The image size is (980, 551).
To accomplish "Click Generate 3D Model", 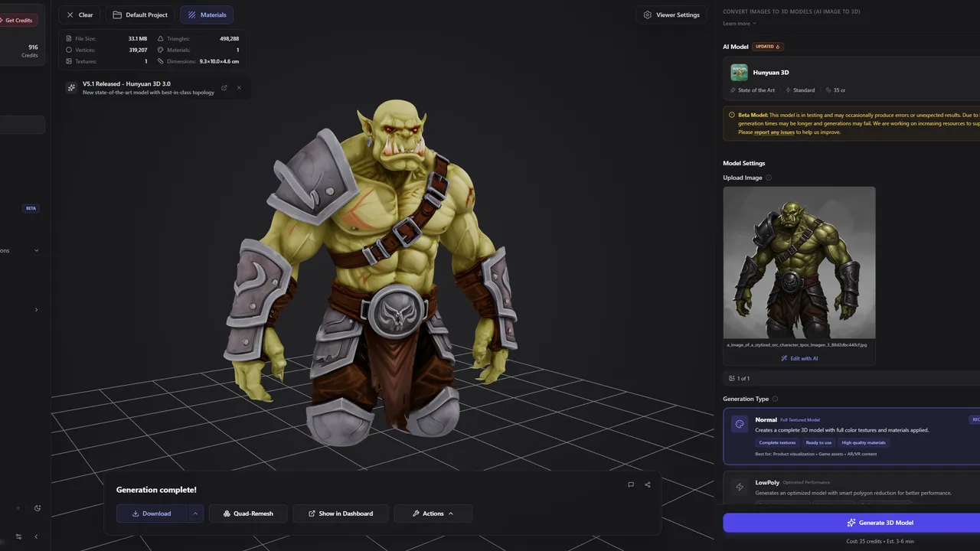I will point(851,523).
